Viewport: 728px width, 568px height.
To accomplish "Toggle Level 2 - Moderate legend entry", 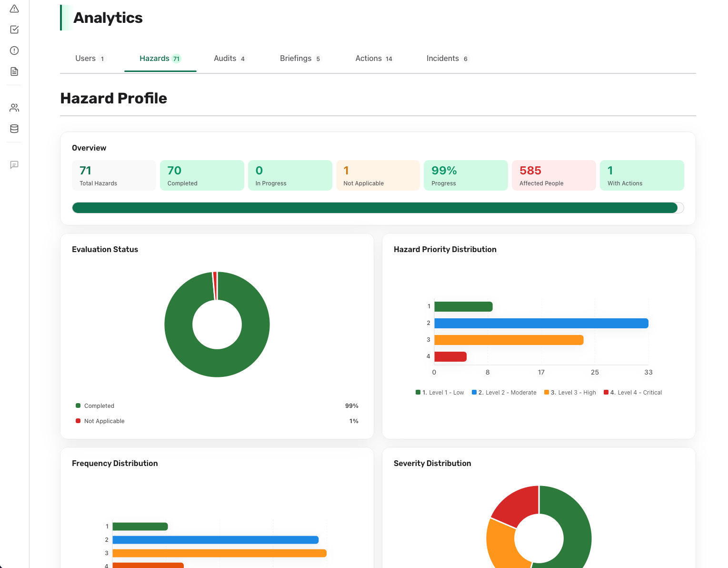I will 504,393.
